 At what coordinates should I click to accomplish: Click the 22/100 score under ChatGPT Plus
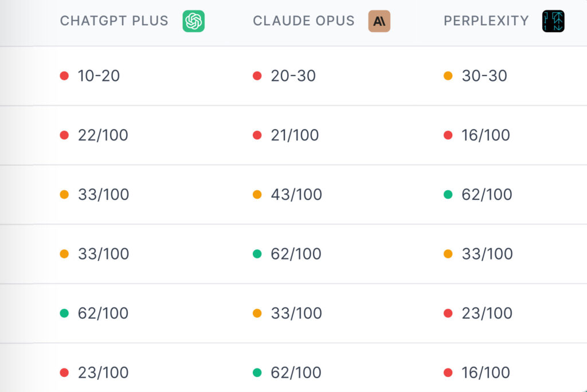[103, 135]
